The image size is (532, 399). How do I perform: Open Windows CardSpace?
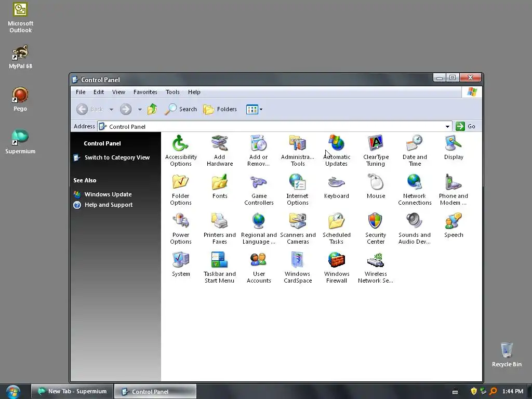pos(298,268)
